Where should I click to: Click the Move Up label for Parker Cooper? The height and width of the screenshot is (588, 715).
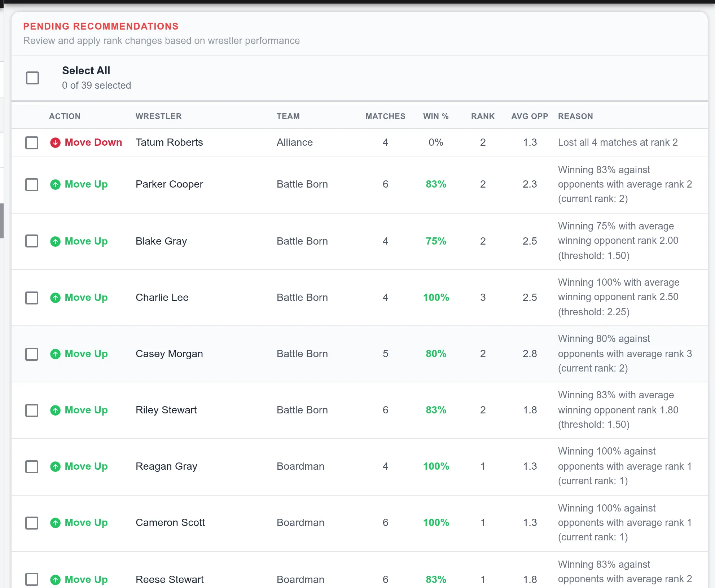click(86, 184)
